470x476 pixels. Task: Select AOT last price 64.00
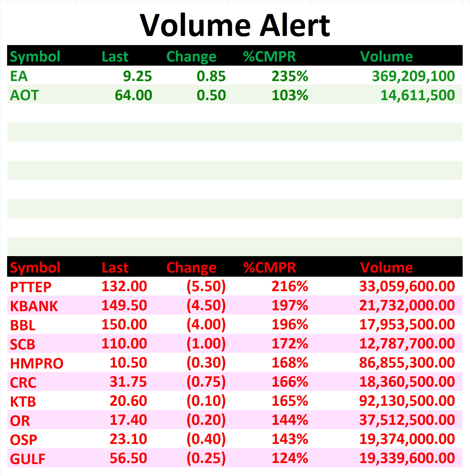tap(133, 95)
